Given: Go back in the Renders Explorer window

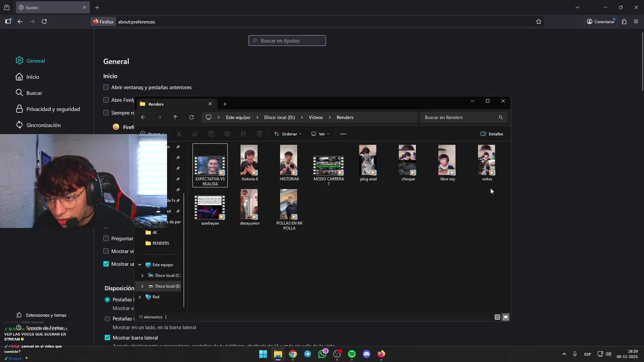Looking at the screenshot, I should click(143, 117).
